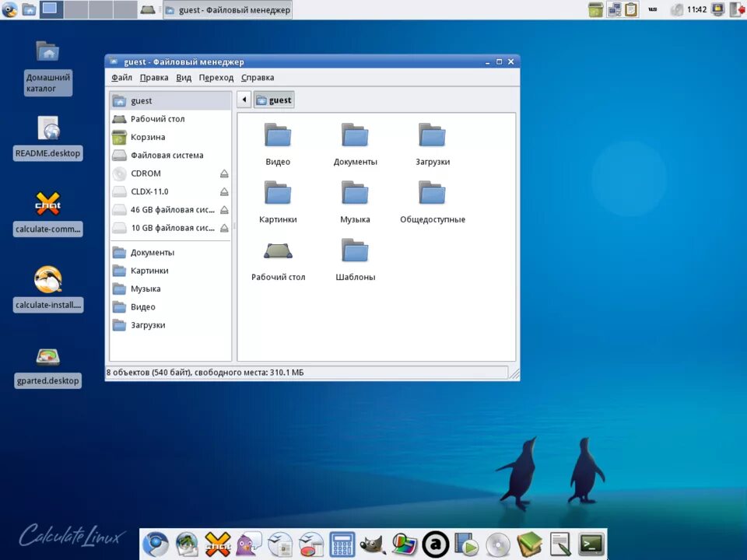Select the gparted.desktop desktop icon
Viewport: 747px width, 560px height.
coord(48,368)
